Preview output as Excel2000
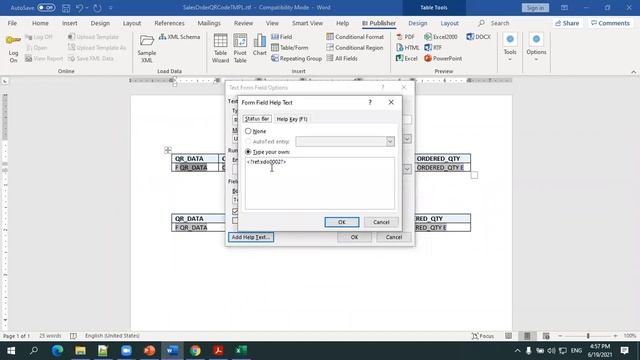 tap(441, 37)
